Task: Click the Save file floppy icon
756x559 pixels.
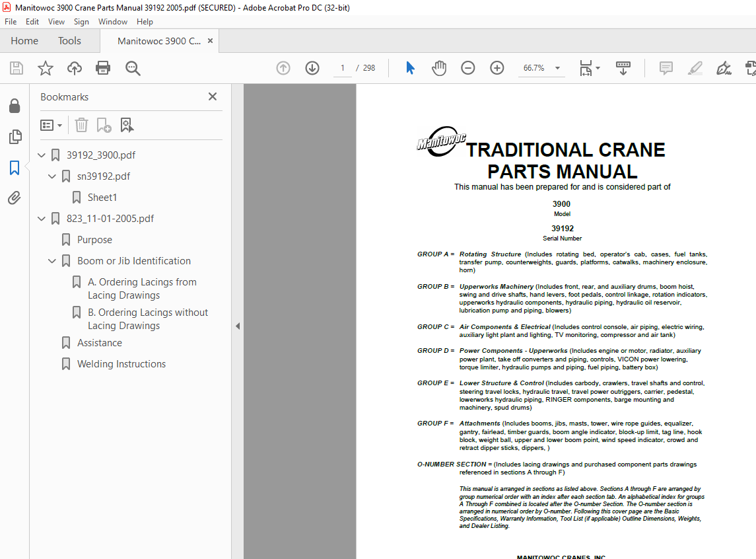Action: point(17,68)
